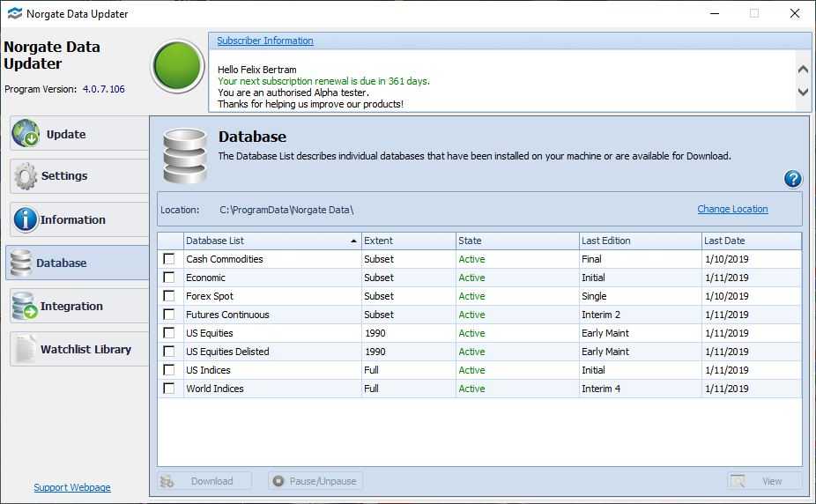This screenshot has height=504, width=816.
Task: Click the subscription renewal notice text
Action: tap(323, 81)
